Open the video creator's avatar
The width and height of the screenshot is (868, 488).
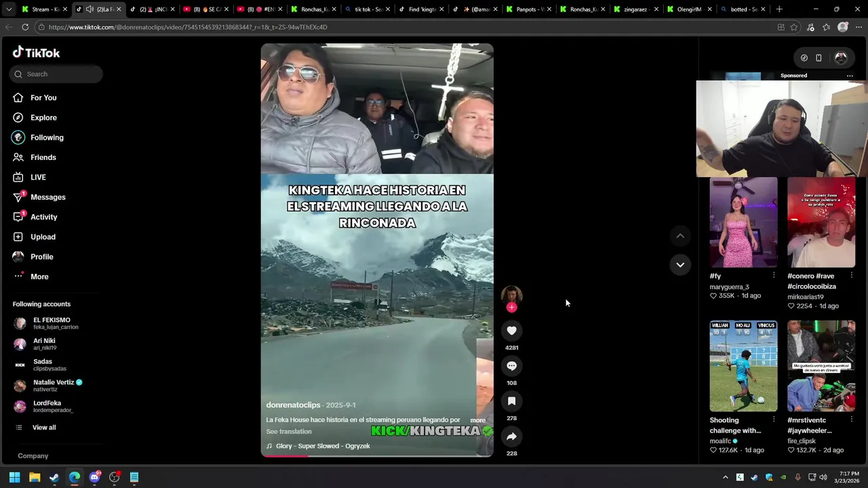[x=511, y=296]
